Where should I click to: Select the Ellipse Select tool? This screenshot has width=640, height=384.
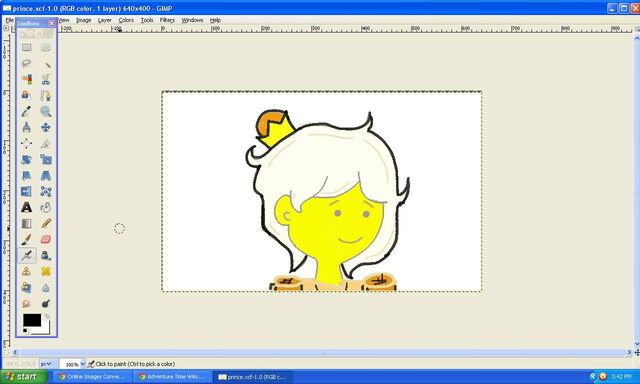point(46,47)
